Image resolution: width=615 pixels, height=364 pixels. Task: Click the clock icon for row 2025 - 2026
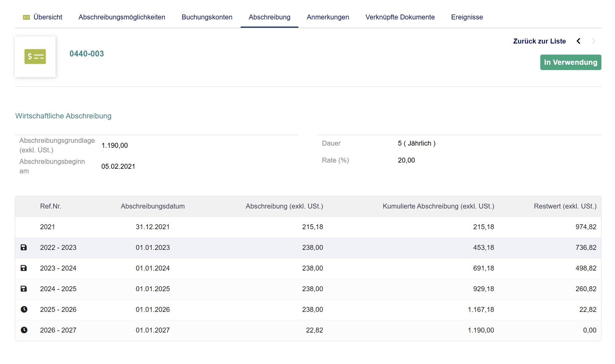tap(24, 309)
